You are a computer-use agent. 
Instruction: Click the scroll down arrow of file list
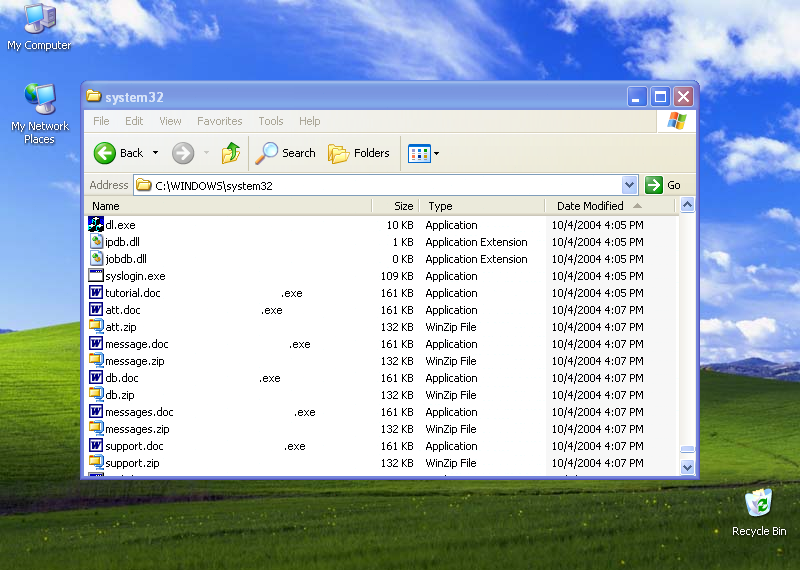click(x=687, y=467)
